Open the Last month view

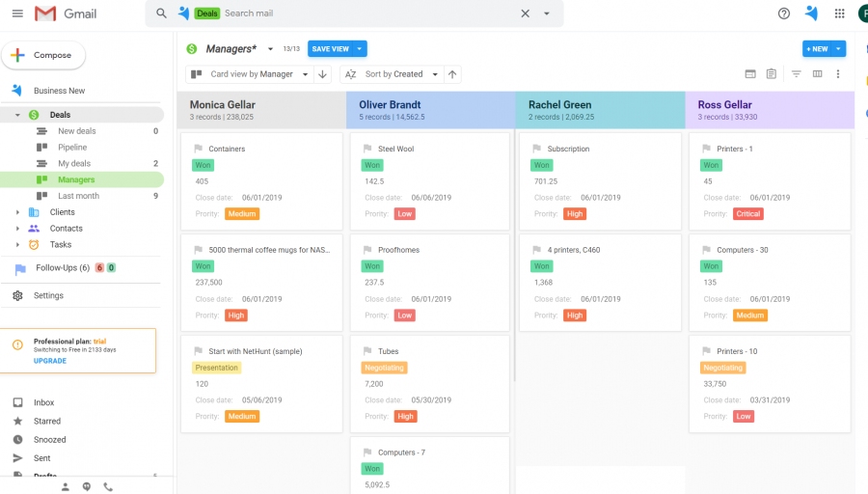pos(79,196)
